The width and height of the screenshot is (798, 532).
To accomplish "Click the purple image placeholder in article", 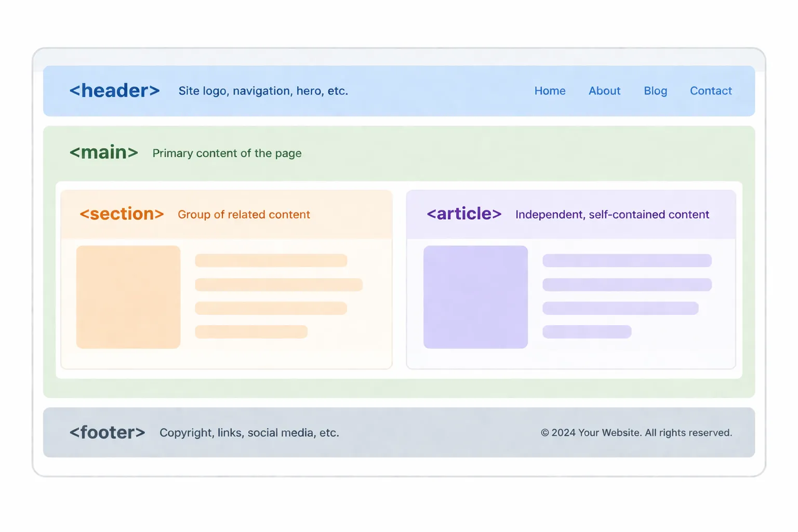I will 475,297.
